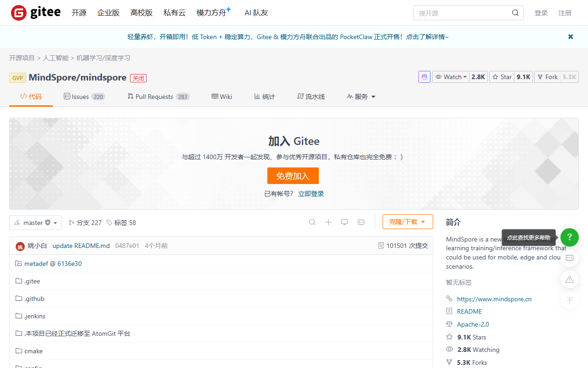This screenshot has height=368, width=588.
Task: Open the .gitee folder
Action: pos(32,281)
